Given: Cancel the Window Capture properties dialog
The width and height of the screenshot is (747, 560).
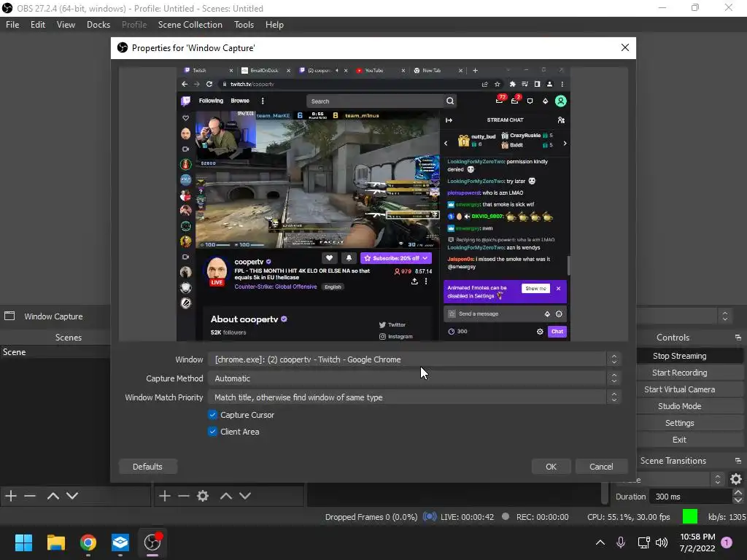Looking at the screenshot, I should pyautogui.click(x=601, y=467).
